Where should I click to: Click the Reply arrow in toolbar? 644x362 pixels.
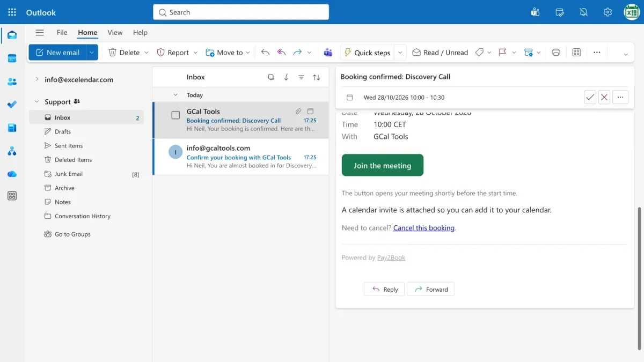click(x=265, y=53)
